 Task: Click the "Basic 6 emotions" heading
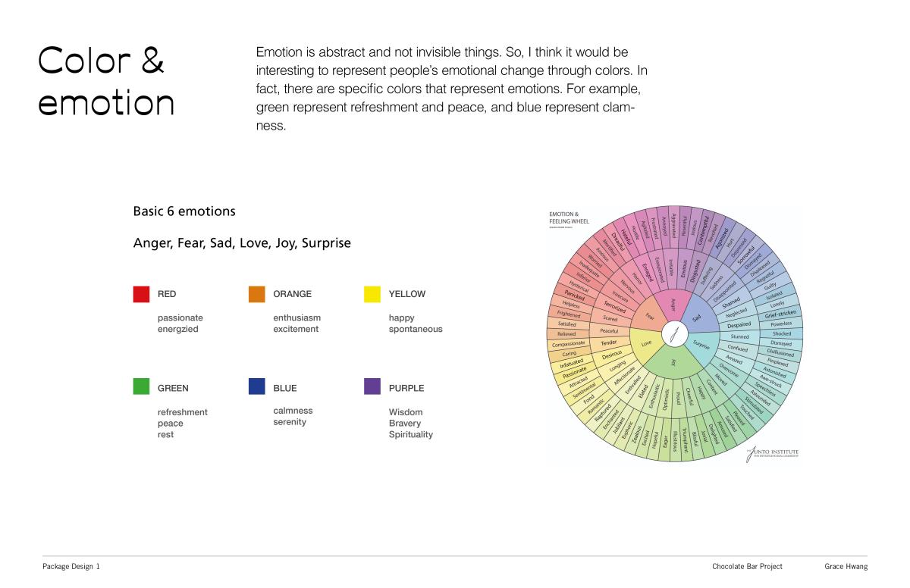point(184,211)
